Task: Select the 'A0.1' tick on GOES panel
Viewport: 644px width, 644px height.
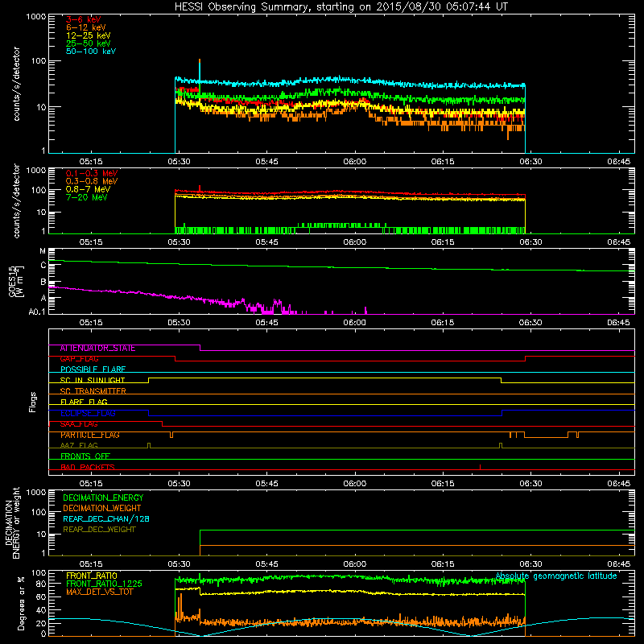Action: pyautogui.click(x=37, y=312)
